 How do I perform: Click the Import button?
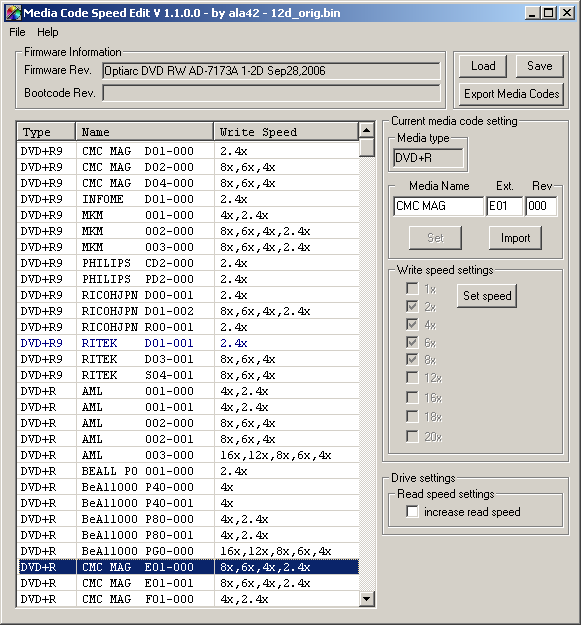coord(515,238)
